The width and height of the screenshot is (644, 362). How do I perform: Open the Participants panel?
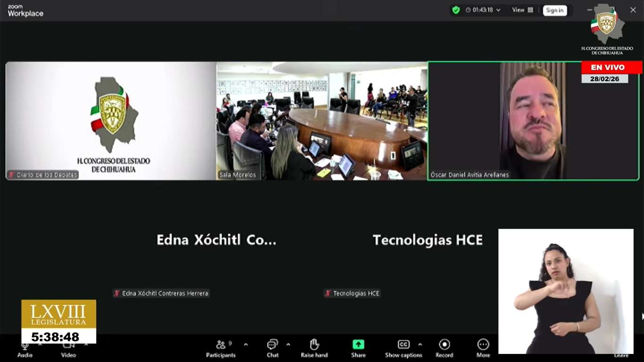[x=220, y=348]
